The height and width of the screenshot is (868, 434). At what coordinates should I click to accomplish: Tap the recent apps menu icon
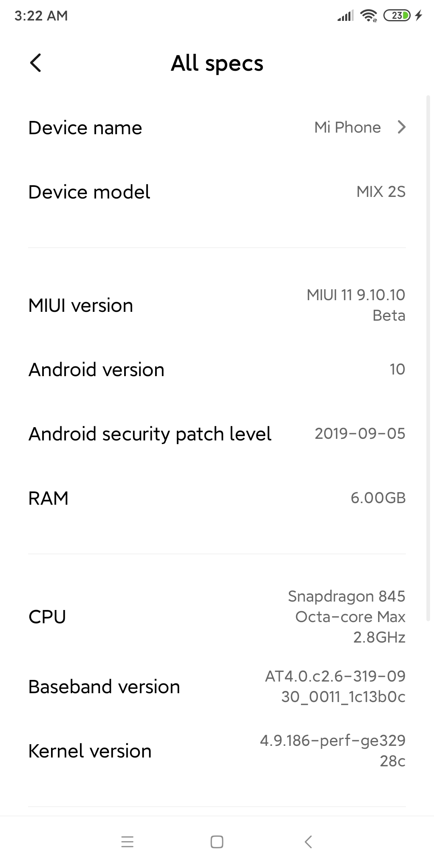point(127,841)
